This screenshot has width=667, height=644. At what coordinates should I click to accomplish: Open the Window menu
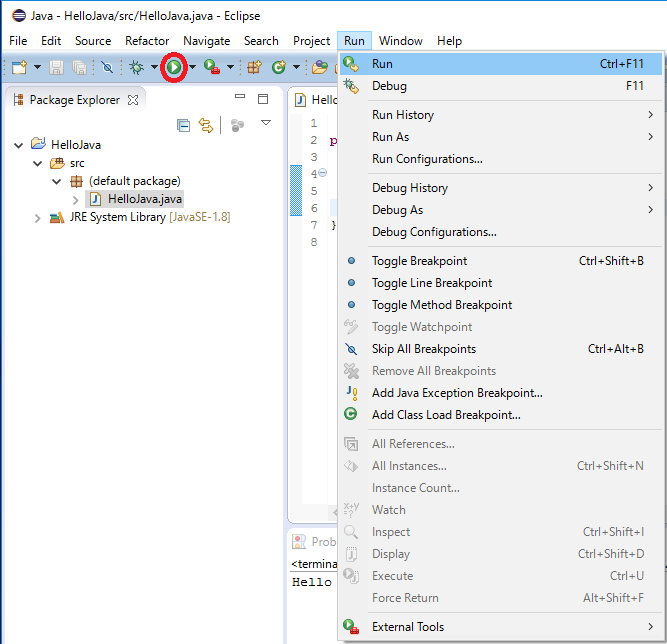pos(401,41)
